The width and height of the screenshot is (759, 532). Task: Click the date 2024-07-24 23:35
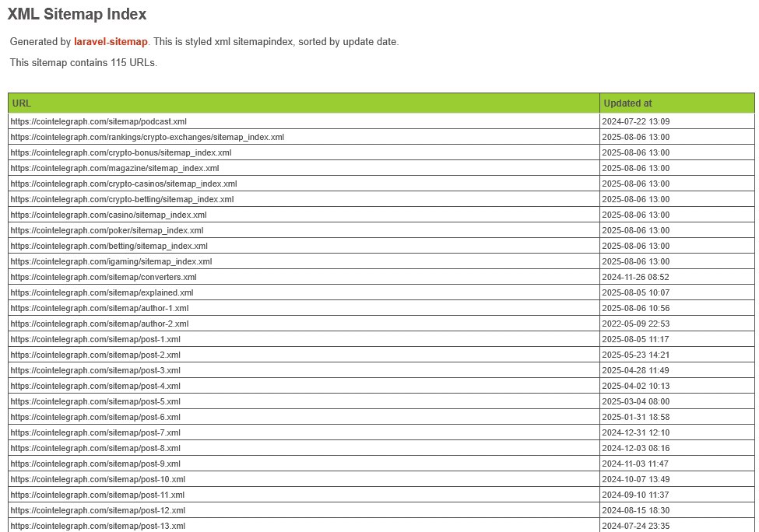[635, 526]
